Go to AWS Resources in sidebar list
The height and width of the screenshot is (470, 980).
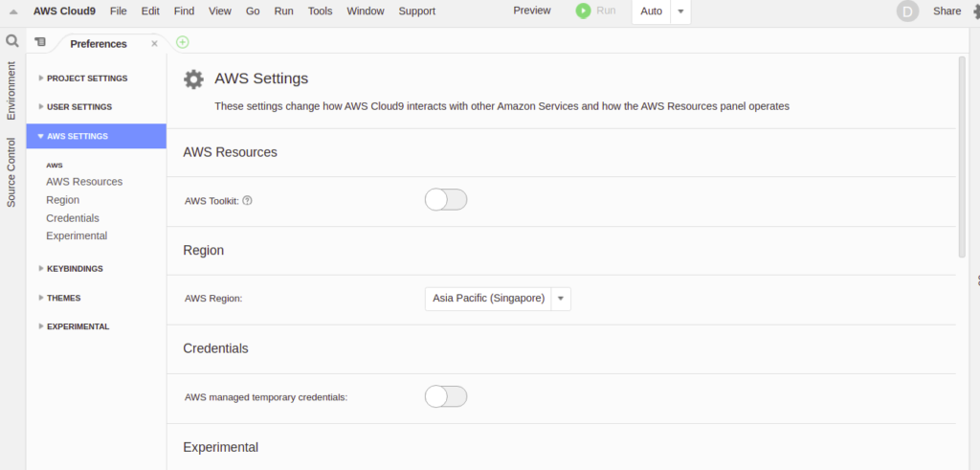(84, 182)
